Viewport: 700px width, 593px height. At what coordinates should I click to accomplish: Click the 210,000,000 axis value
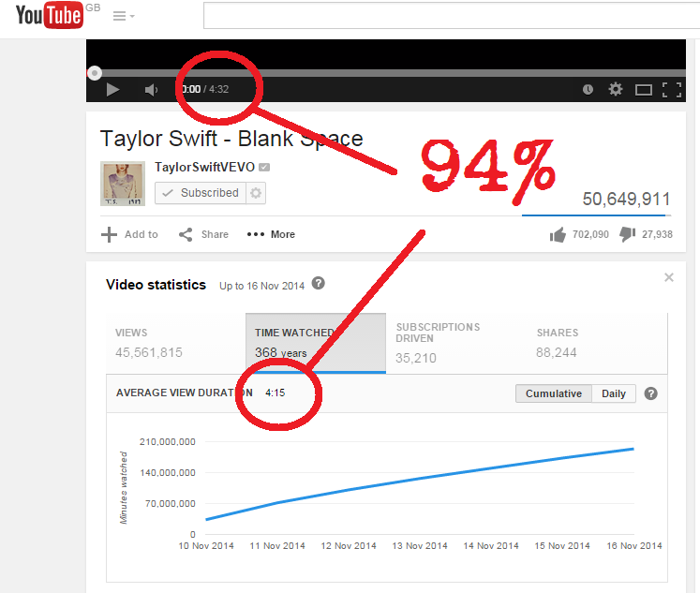(x=168, y=442)
